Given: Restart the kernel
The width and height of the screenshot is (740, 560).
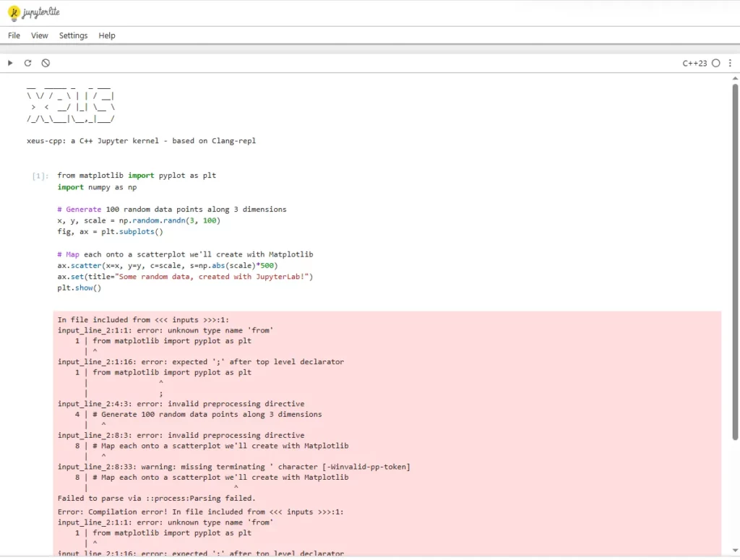Looking at the screenshot, I should (x=27, y=63).
